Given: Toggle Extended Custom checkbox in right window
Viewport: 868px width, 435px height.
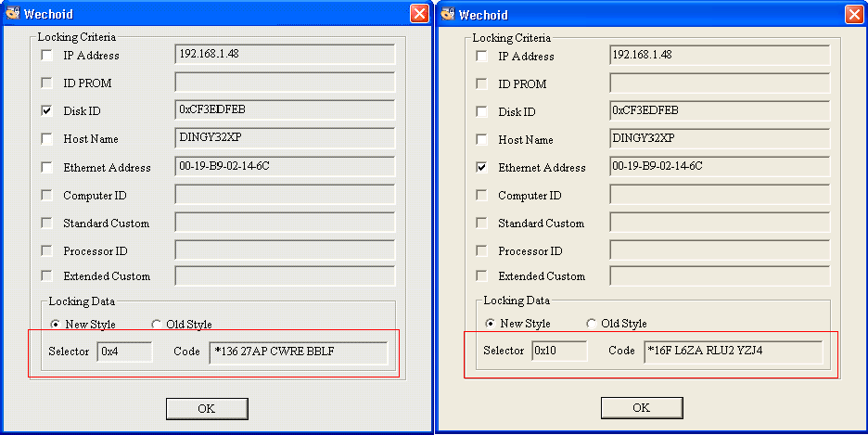Looking at the screenshot, I should [482, 275].
